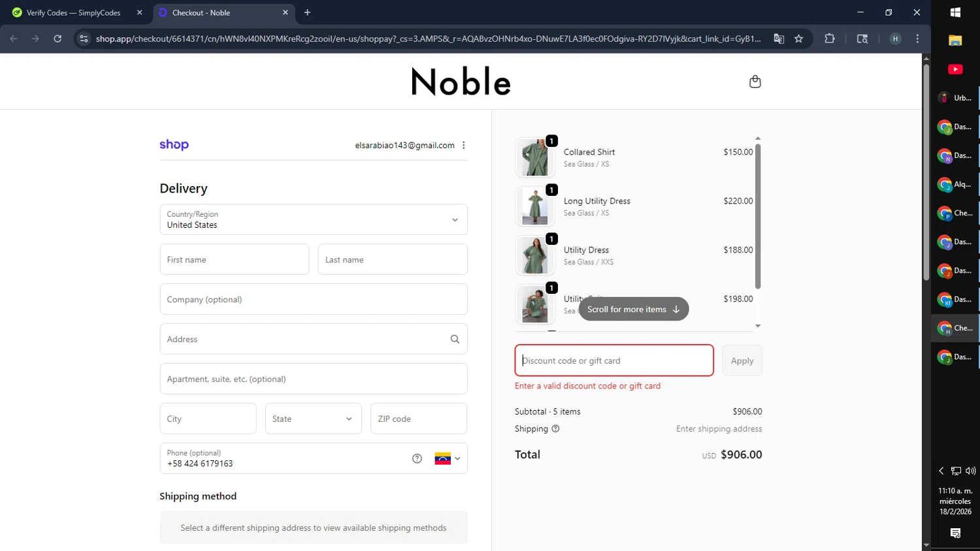Open network status tray icon
Screen dimensions: 980x551
[x=956, y=471]
